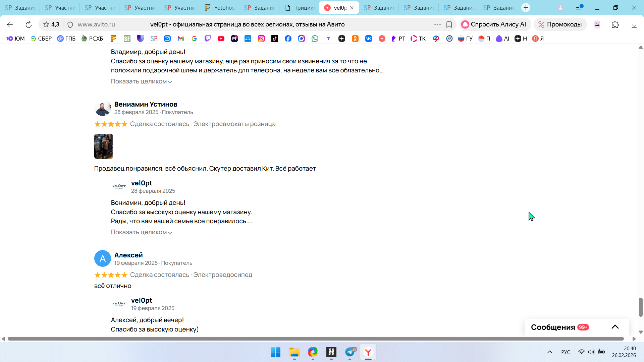Expand the Сообщения chat panel chevron
This screenshot has width=644, height=362.
click(x=615, y=327)
